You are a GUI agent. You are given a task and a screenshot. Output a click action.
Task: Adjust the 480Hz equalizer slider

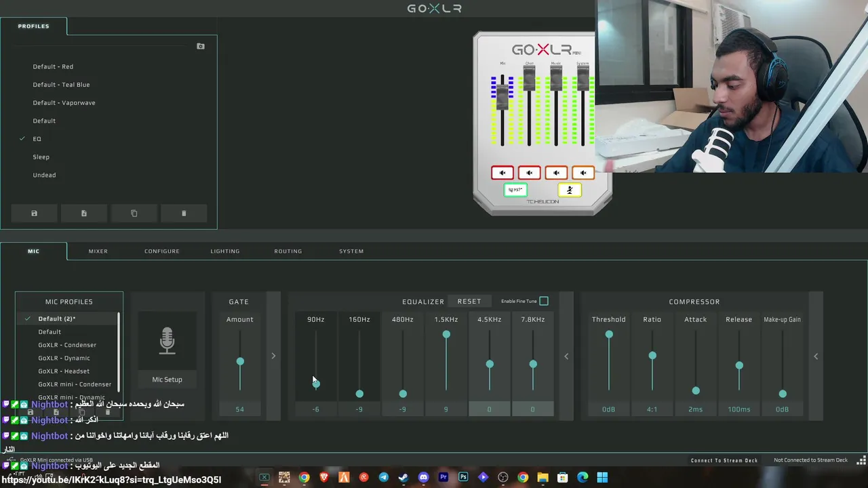click(x=403, y=394)
